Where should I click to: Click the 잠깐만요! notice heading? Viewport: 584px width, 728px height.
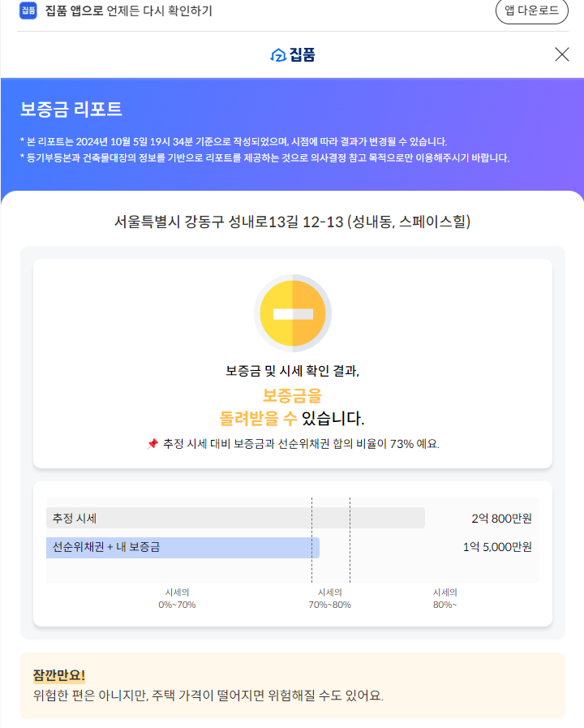click(59, 675)
